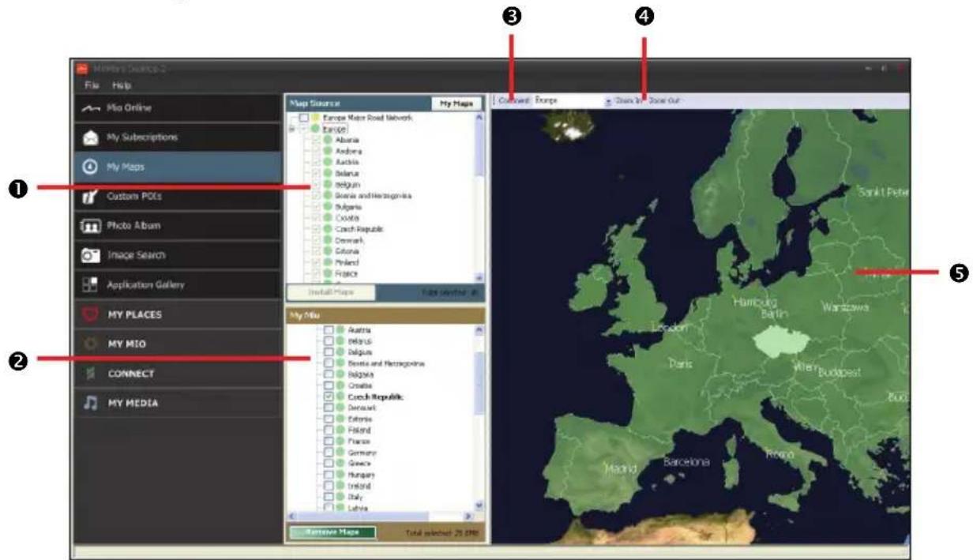Click My Mio horizontal scrollbar

point(381,515)
